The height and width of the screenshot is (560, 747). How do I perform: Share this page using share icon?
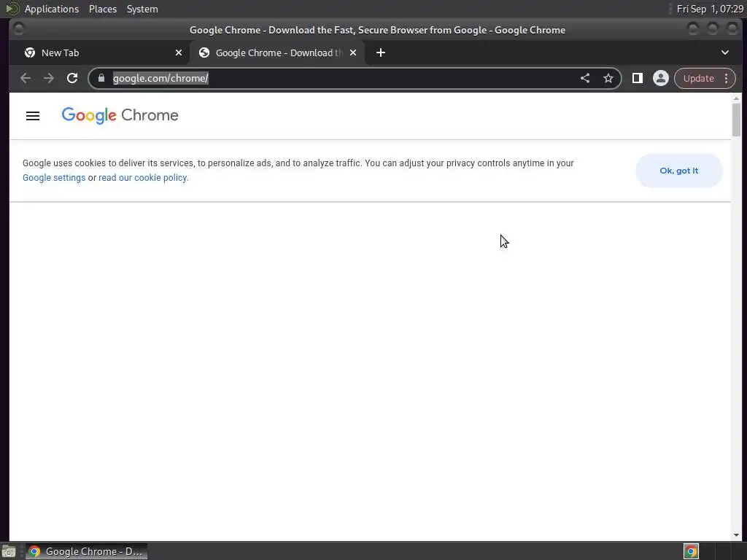coord(585,78)
